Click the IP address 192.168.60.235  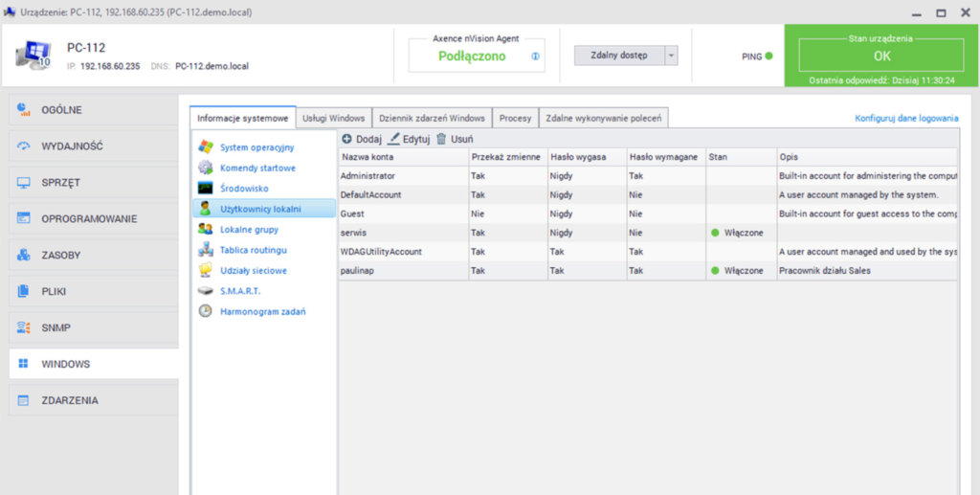110,66
